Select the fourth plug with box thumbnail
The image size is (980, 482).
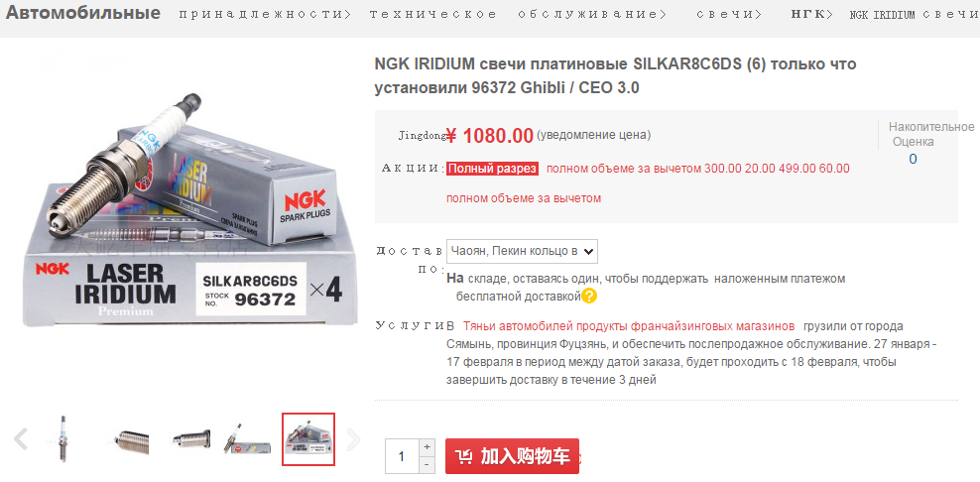(248, 440)
